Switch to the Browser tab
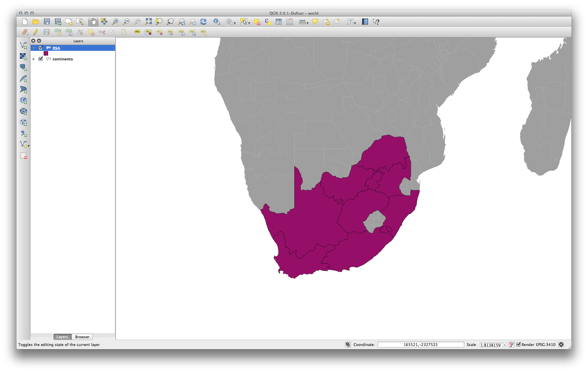 pyautogui.click(x=82, y=337)
